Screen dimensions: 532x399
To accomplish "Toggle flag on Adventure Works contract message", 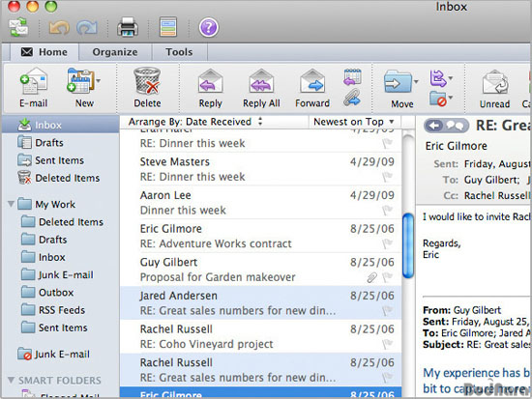I will point(387,243).
